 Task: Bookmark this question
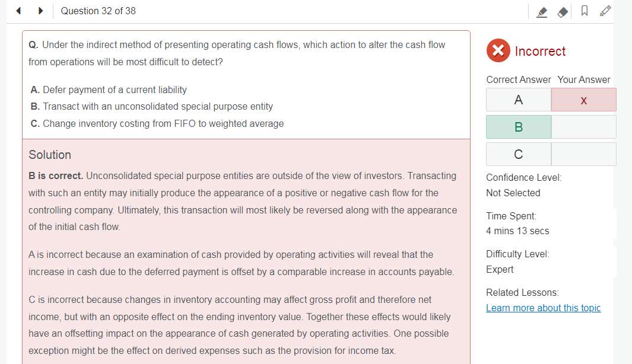coord(585,11)
